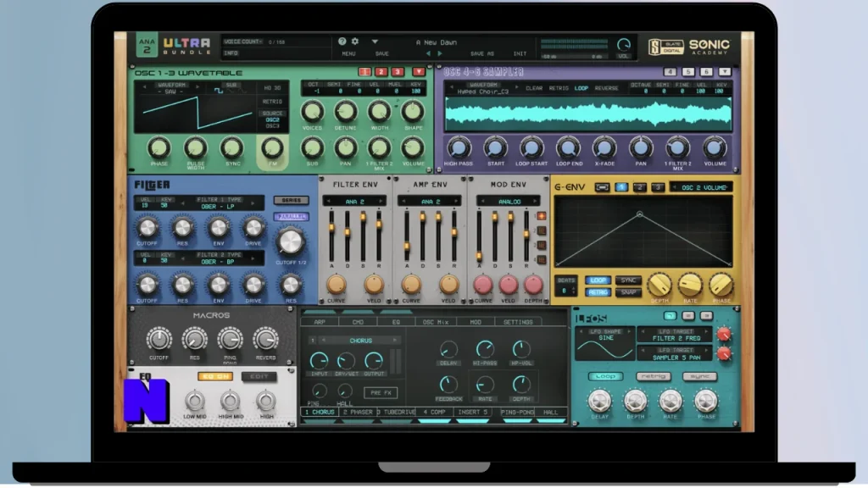
Task: Click the next waveform arrow after SAW
Action: pyautogui.click(x=197, y=87)
